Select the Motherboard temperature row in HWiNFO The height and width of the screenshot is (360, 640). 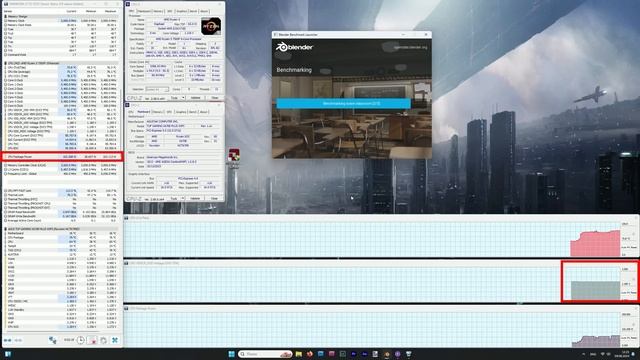tap(61, 233)
